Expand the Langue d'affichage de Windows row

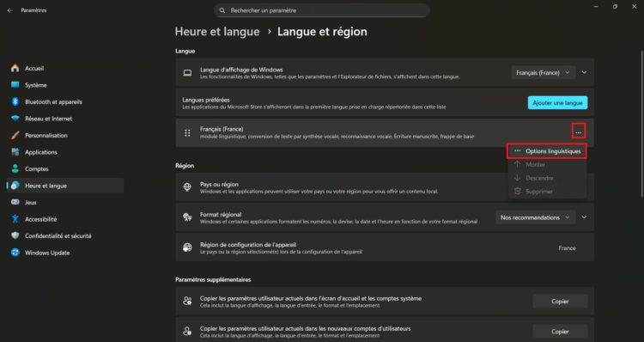(584, 72)
